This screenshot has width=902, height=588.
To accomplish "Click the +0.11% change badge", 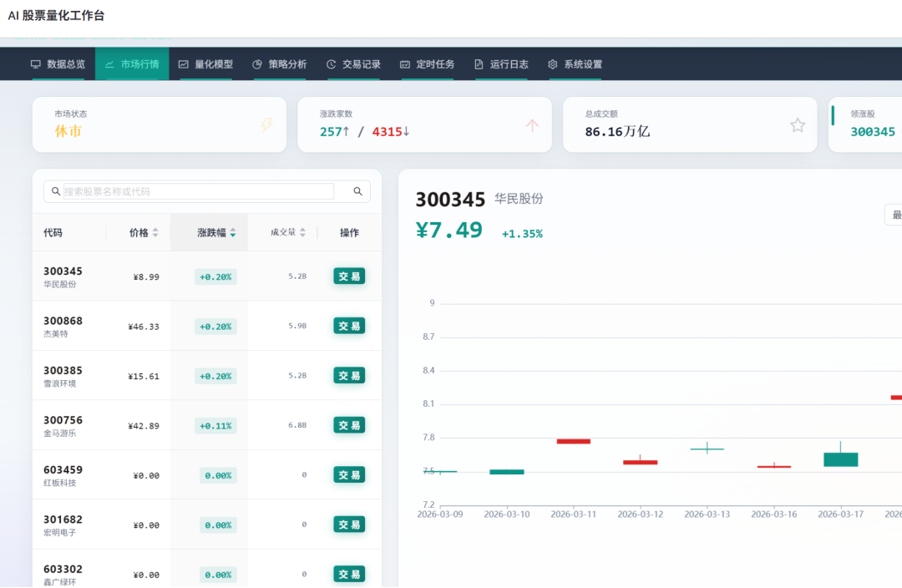I will 215,426.
